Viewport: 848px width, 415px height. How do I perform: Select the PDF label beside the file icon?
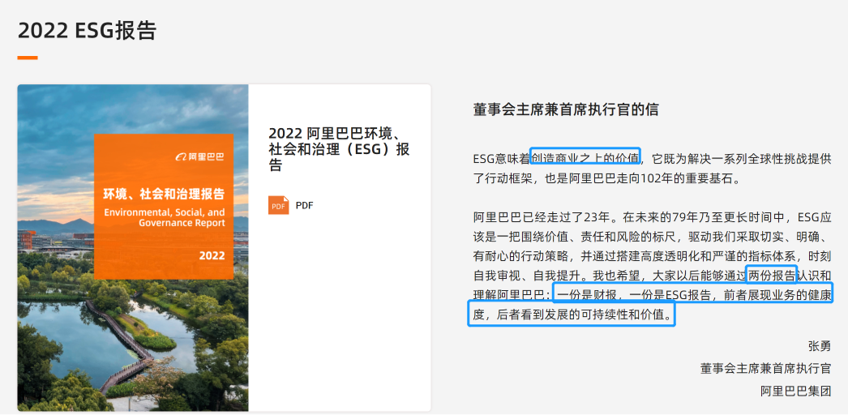tap(304, 206)
